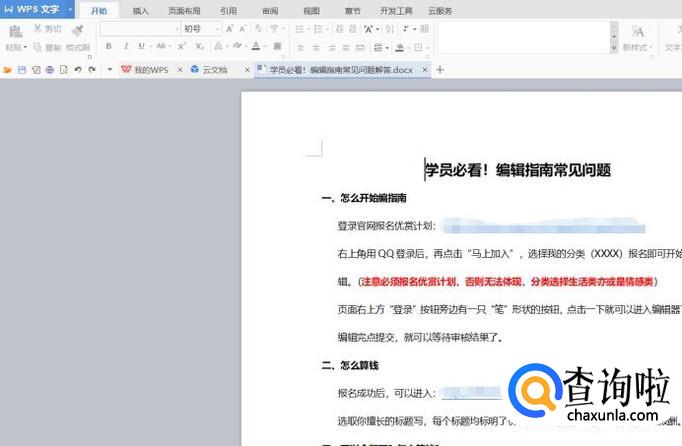The height and width of the screenshot is (446, 682).
Task: Open the font size dropdown showing 初号
Action: click(x=217, y=29)
